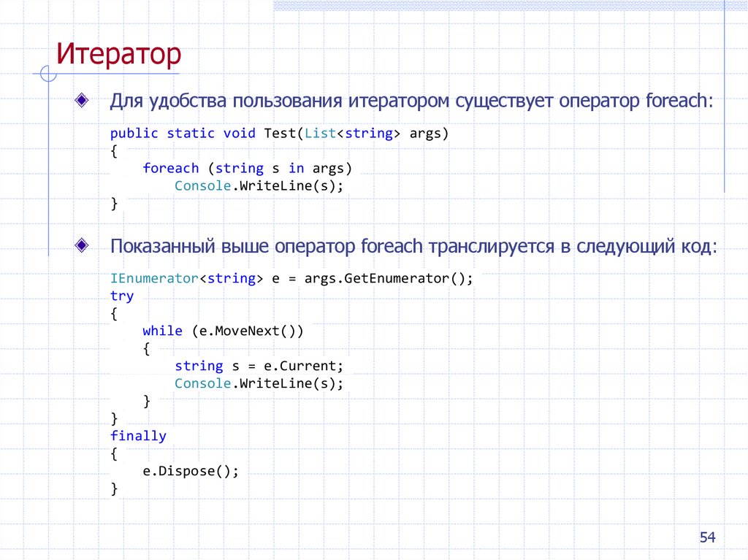
Task: Click the e.Dispose() statement
Action: coord(191,470)
